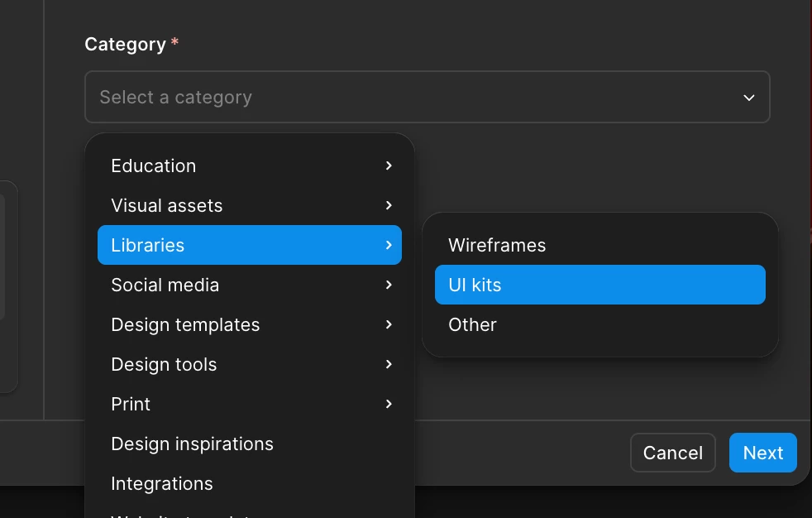Click the Libraries submenu chevron
The width and height of the screenshot is (812, 518).
click(x=389, y=245)
